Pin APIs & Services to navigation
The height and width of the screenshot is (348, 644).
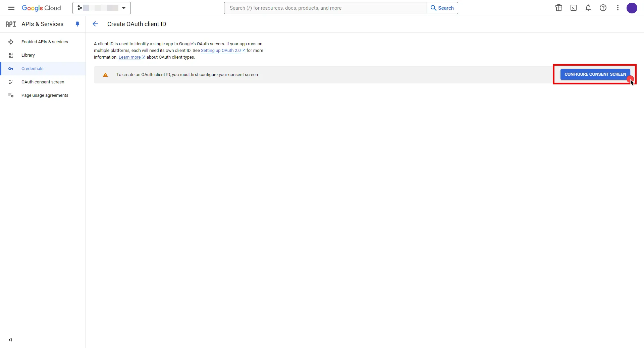pyautogui.click(x=77, y=24)
